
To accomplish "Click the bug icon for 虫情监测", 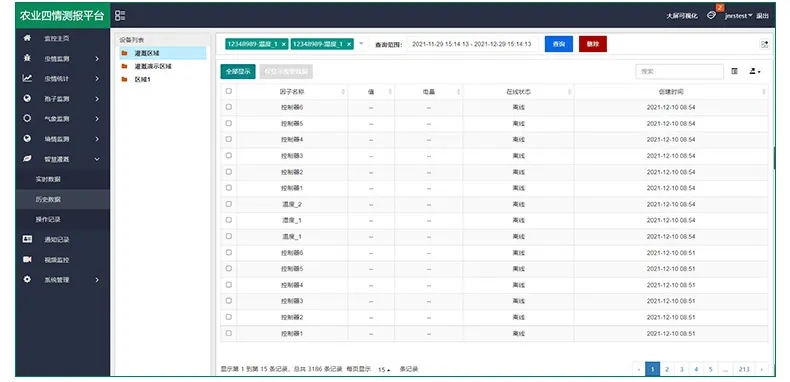I will [x=27, y=58].
